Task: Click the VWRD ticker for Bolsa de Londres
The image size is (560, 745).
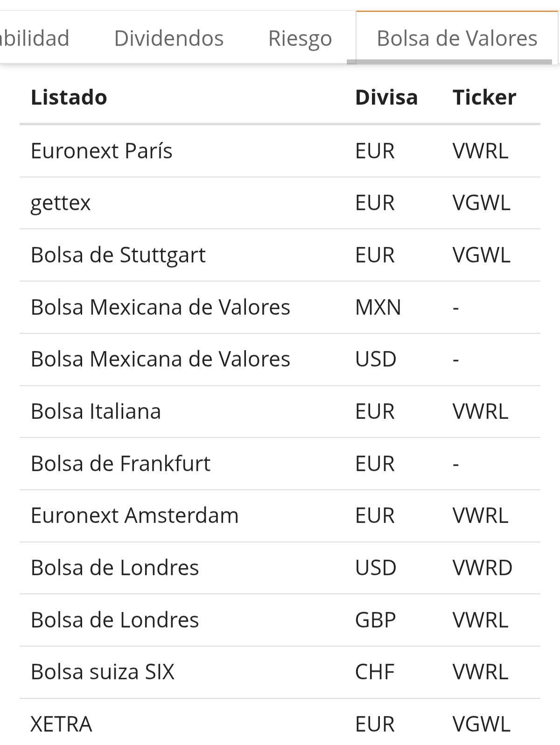Action: point(483,568)
